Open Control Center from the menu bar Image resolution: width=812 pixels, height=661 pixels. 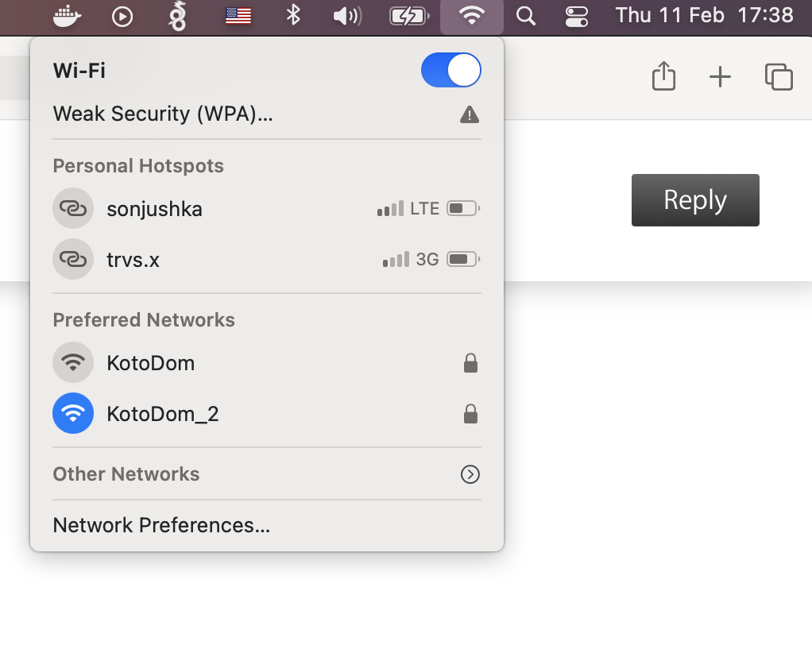click(577, 15)
